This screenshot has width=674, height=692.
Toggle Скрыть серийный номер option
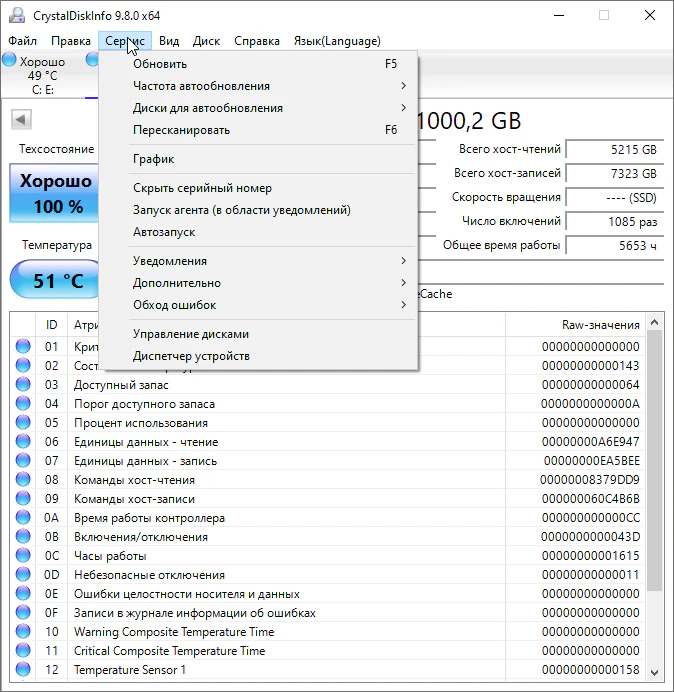click(202, 188)
